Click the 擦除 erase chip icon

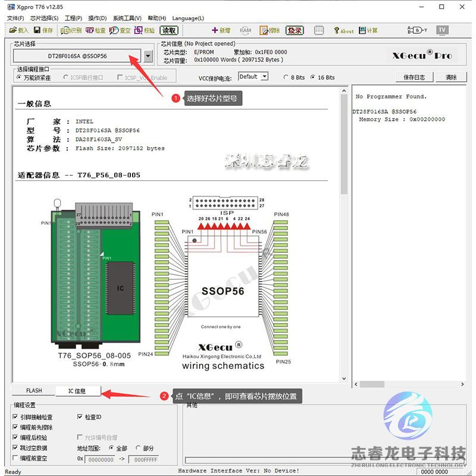[269, 30]
